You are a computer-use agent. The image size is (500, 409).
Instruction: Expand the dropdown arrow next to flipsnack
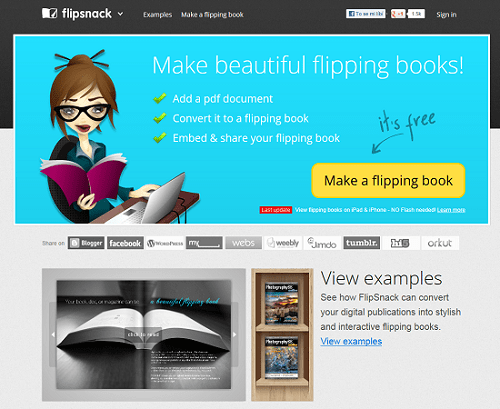coord(120,14)
